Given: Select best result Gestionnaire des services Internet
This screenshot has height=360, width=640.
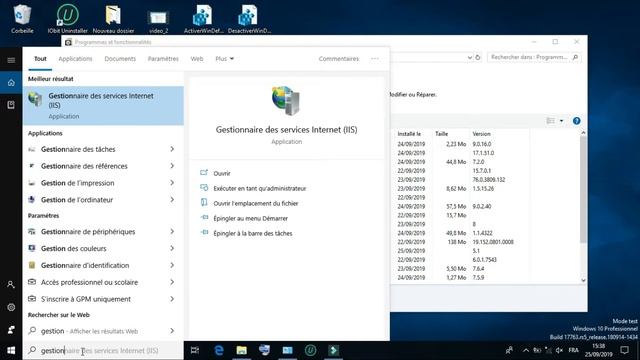Looking at the screenshot, I should point(103,105).
